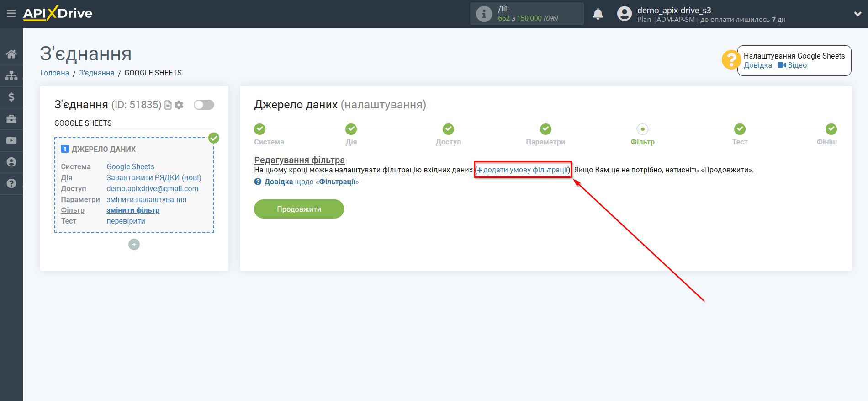Viewport: 868px width, 401px height.
Task: Go to the Система step
Action: coord(259,129)
